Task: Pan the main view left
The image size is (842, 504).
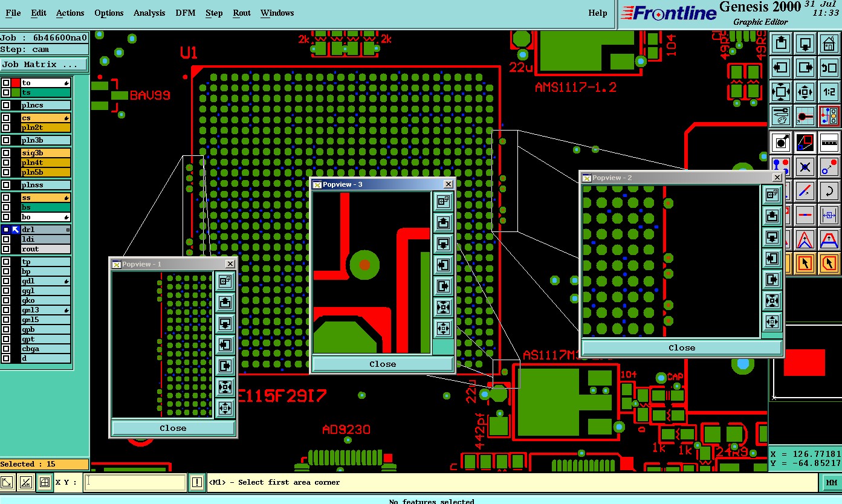Action: (x=781, y=68)
